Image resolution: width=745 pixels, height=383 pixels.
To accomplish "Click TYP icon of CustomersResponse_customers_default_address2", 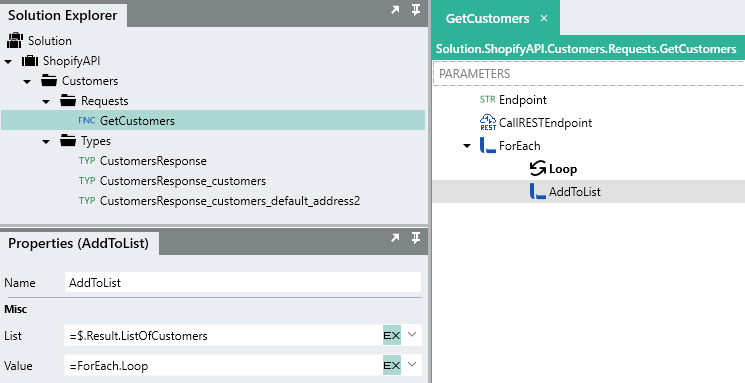I will pyautogui.click(x=87, y=201).
